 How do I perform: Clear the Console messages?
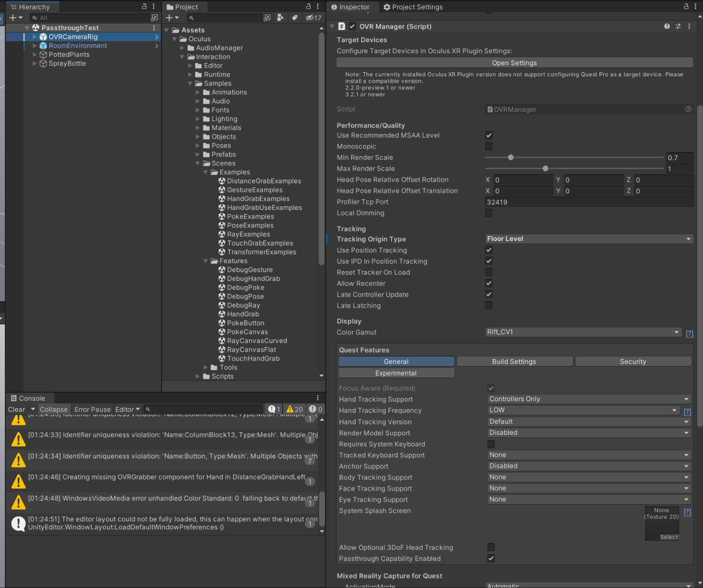tap(17, 409)
